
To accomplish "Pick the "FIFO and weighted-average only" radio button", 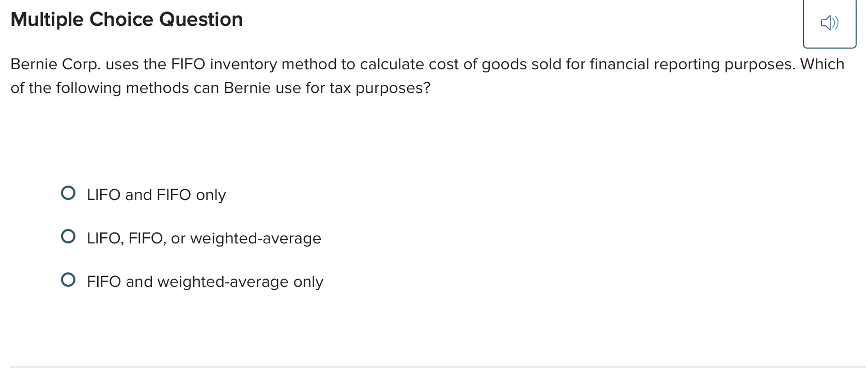I will click(x=68, y=280).
